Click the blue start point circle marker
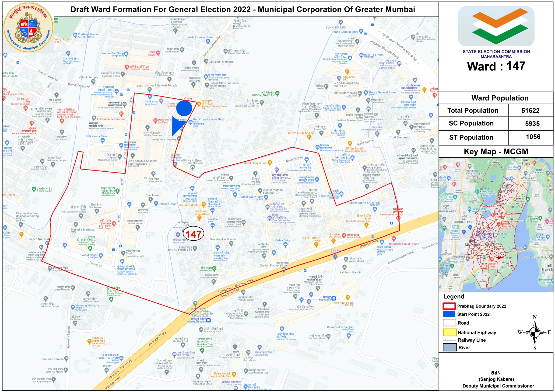Viewport: 555px width, 392px height. [x=184, y=108]
